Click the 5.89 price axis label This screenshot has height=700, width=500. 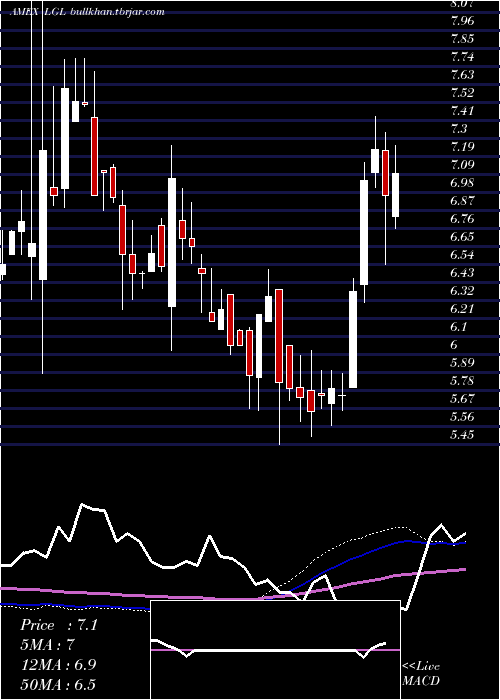(x=462, y=362)
